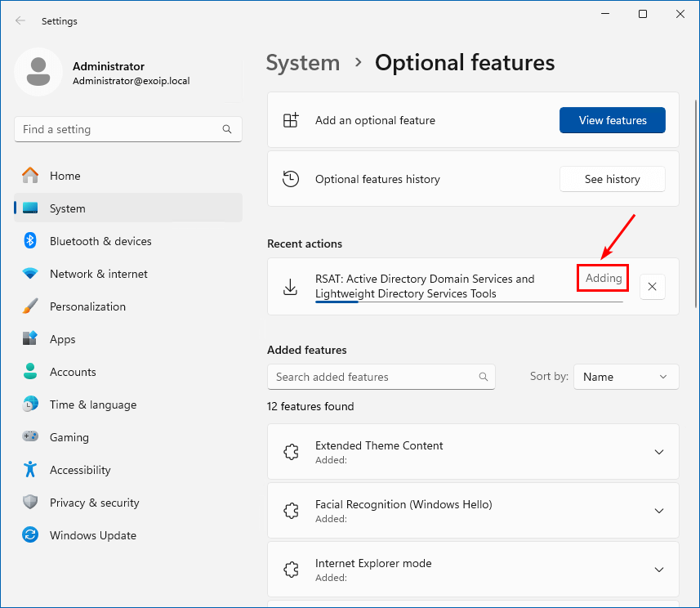Expand Internet Explorer mode entry
The image size is (700, 608).
coord(659,570)
